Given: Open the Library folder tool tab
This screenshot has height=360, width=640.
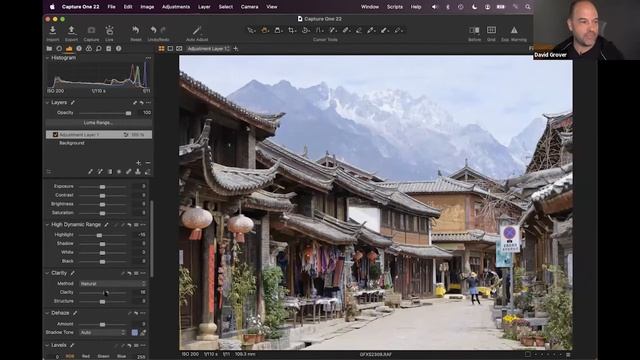Looking at the screenshot, I should tap(49, 49).
